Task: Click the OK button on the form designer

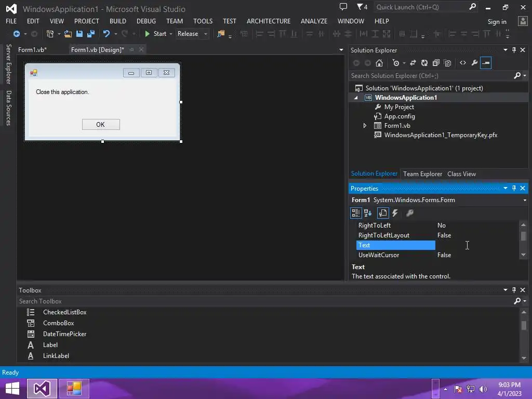Action: point(101,125)
